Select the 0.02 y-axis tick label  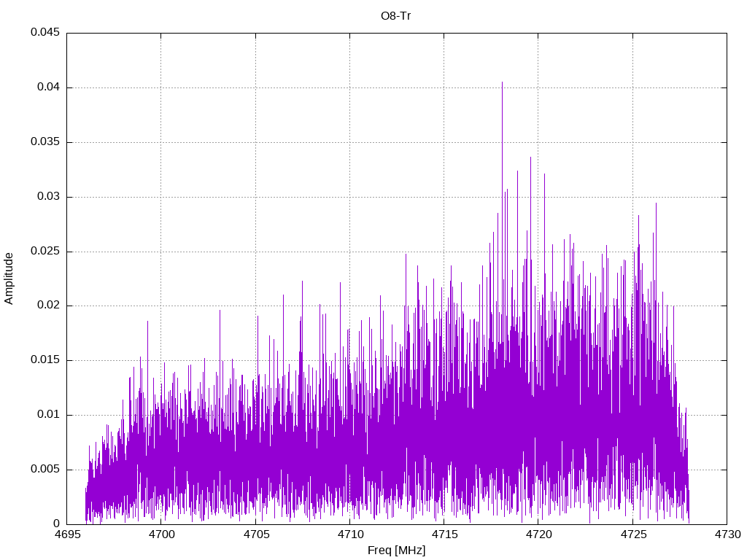point(48,306)
